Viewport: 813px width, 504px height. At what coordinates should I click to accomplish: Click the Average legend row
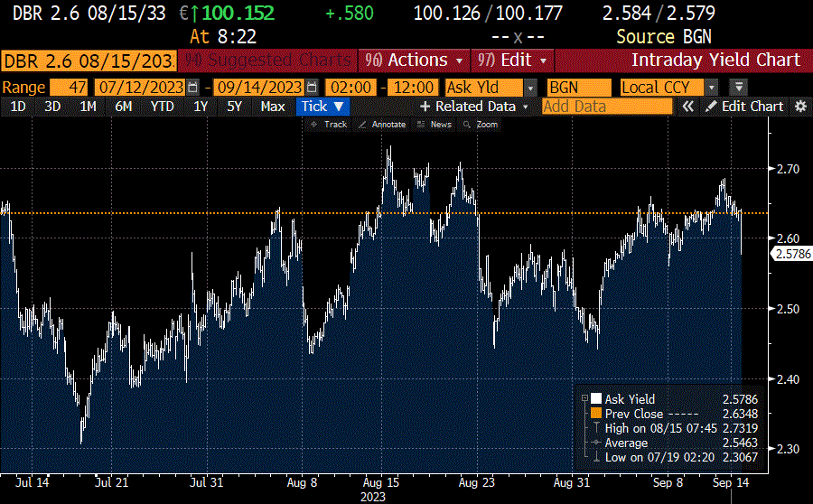coord(676,443)
